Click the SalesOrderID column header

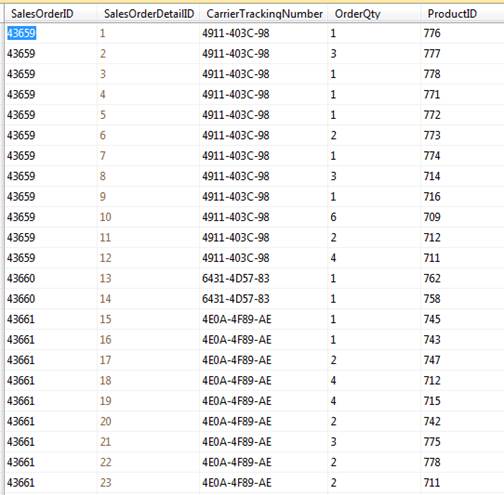tap(42, 14)
